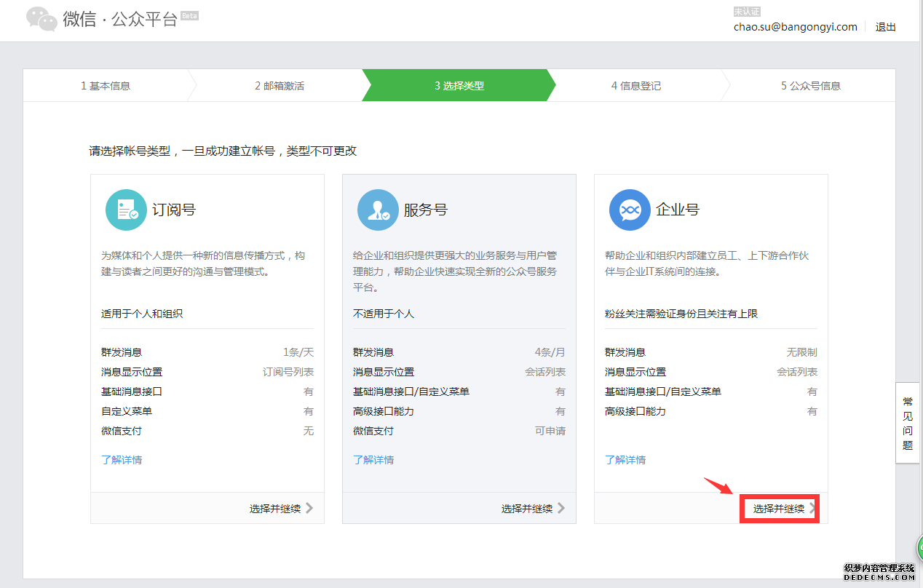Viewport: 923px width, 588px height.
Task: Click the 订阅号 teal document icon
Action: pyautogui.click(x=126, y=210)
